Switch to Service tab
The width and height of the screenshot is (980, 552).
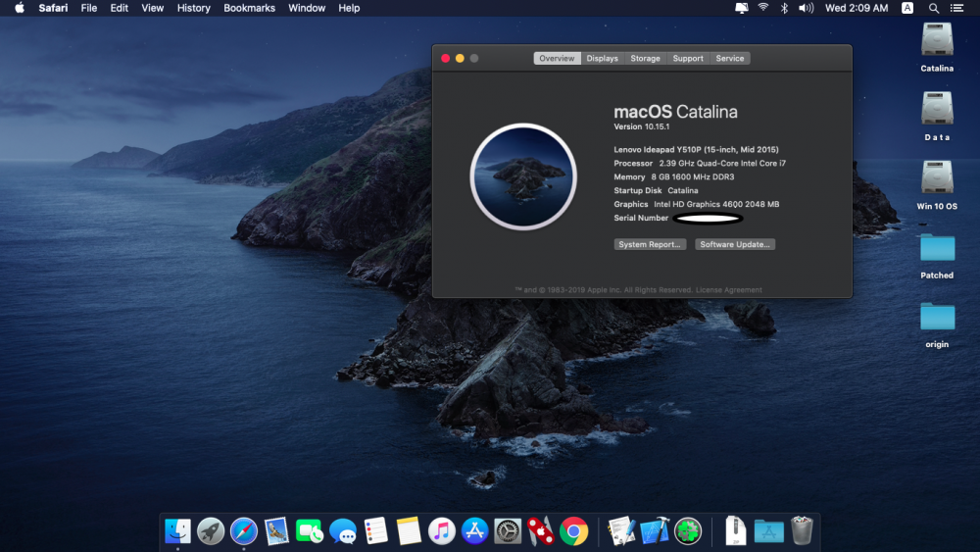click(730, 58)
